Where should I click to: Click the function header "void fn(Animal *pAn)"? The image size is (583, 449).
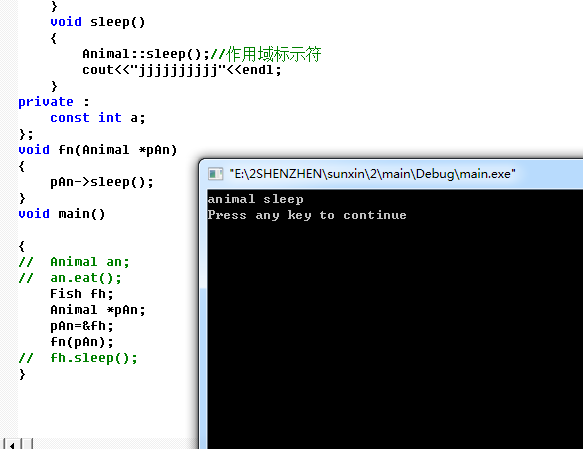[x=98, y=150]
